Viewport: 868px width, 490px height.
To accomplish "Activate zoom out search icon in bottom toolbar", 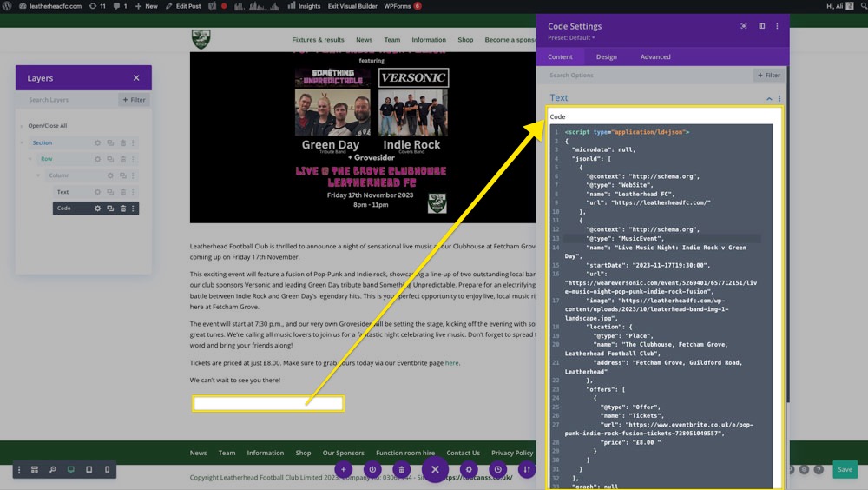I will click(53, 469).
